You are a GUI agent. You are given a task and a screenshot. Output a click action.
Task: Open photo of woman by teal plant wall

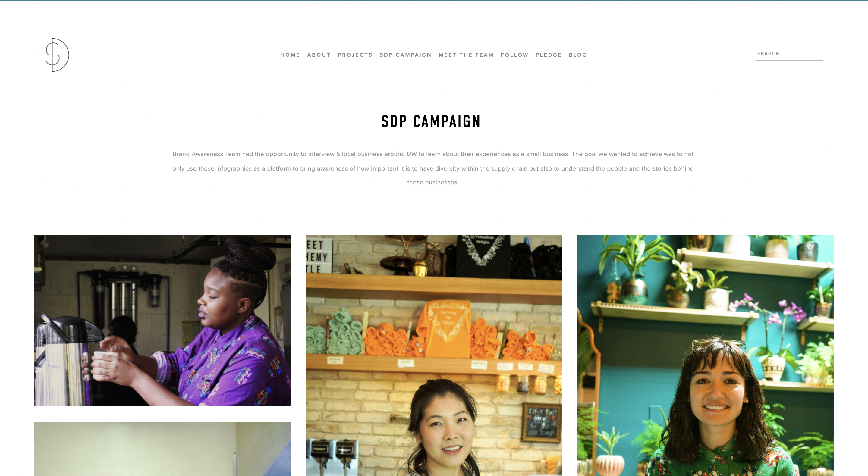tap(706, 355)
